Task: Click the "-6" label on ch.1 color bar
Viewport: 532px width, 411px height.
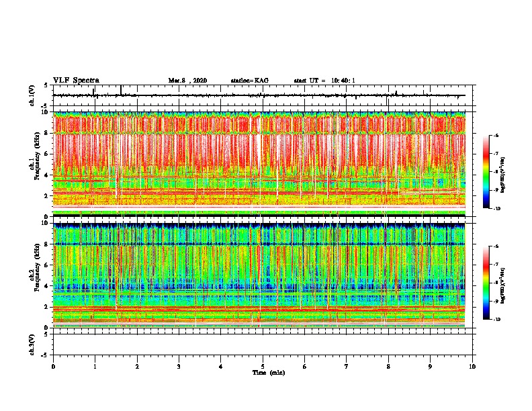Action: click(496, 135)
